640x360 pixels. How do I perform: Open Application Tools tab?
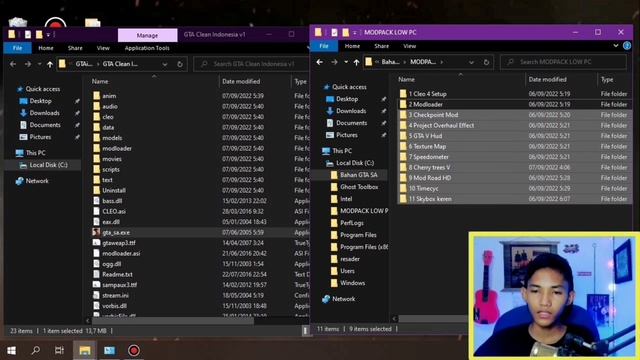point(147,48)
